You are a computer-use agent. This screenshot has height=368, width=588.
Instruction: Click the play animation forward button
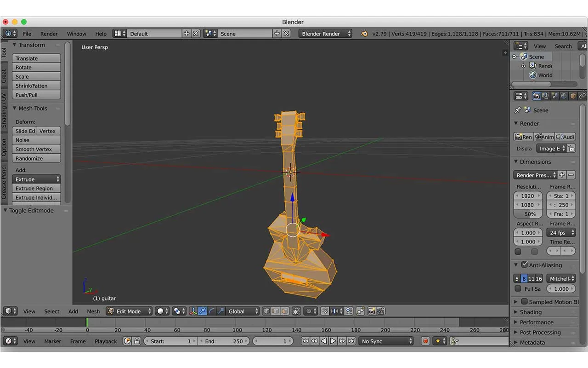pyautogui.click(x=333, y=341)
